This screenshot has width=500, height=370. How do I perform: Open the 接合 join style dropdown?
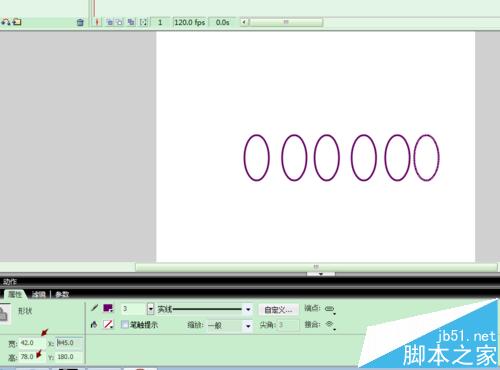click(x=330, y=325)
